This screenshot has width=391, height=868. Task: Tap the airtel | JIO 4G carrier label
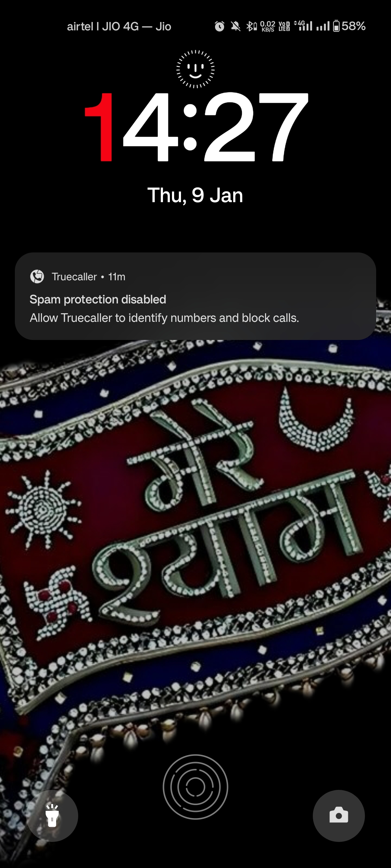click(119, 26)
